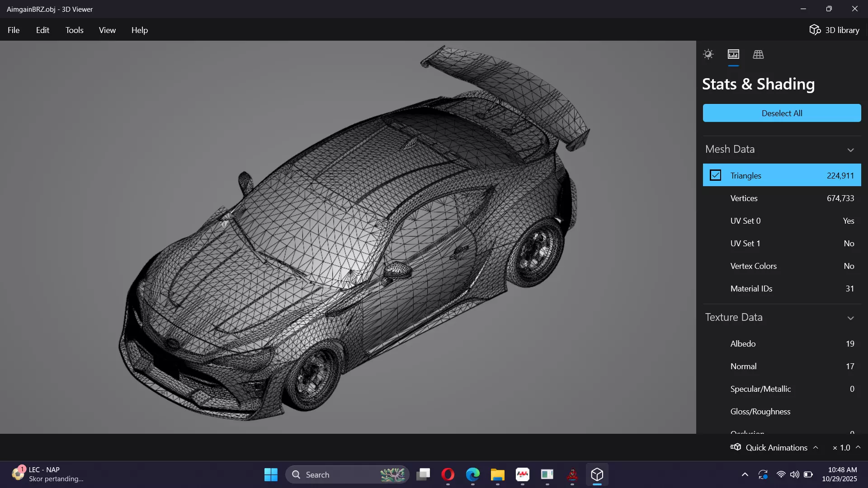Open the animation speed x 1.0 dropdown
Screen dimensions: 868x488
846,447
